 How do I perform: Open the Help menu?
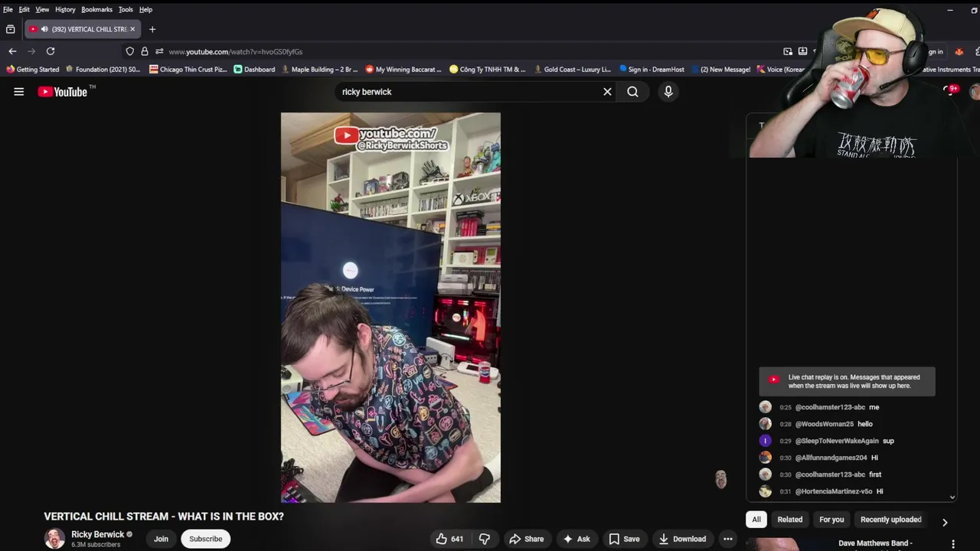[x=145, y=9]
